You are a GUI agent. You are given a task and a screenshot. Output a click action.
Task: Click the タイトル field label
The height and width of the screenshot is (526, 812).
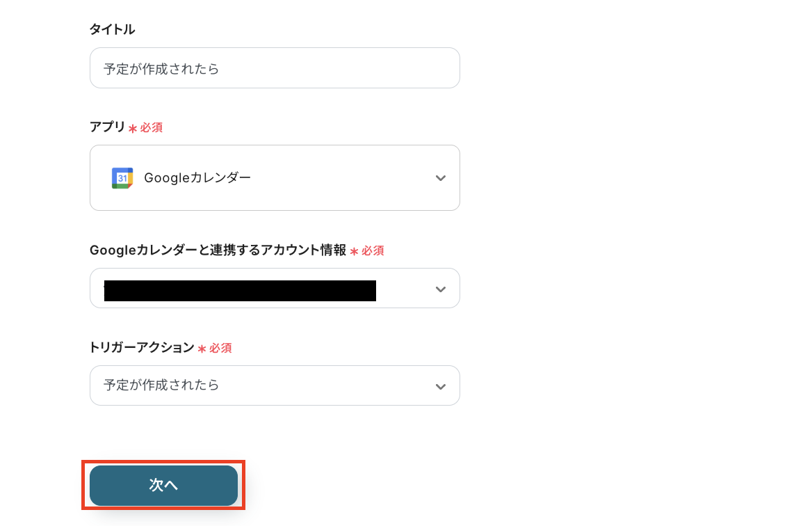pos(112,29)
